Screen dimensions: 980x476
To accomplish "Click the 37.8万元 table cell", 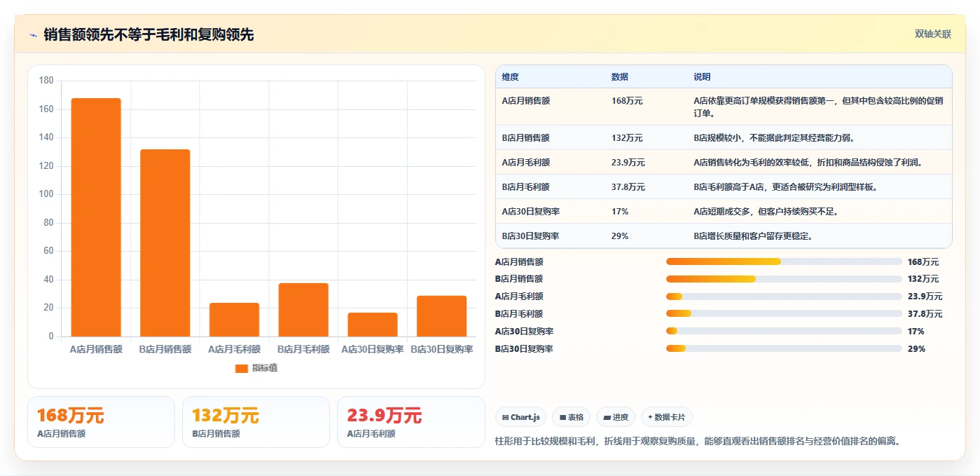I will tap(628, 187).
